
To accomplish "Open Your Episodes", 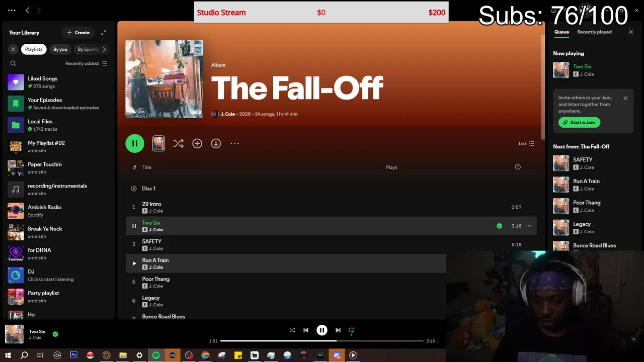I will pyautogui.click(x=58, y=104).
